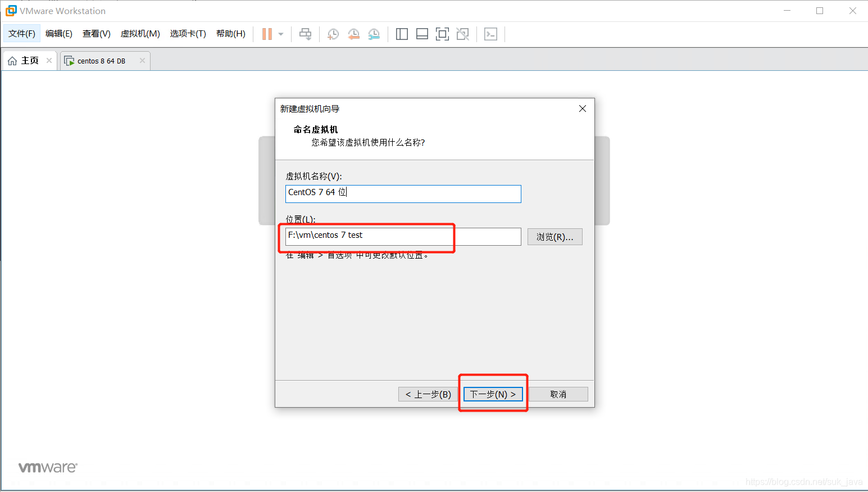The image size is (868, 492).
Task: Click the 位置 path input field
Action: point(403,236)
